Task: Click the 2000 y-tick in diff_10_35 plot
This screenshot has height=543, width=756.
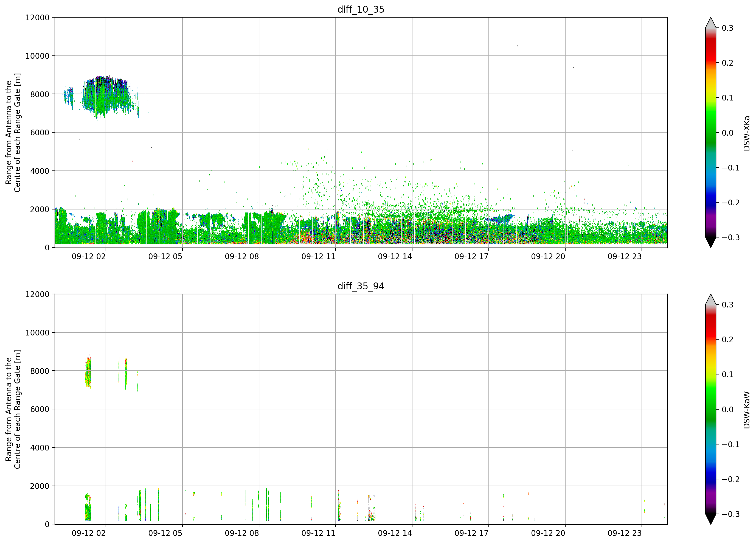Action: pos(40,209)
